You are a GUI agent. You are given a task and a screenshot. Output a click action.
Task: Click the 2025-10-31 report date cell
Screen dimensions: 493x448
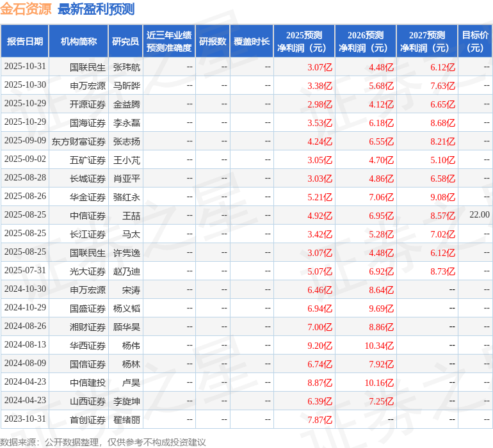[x=25, y=67]
